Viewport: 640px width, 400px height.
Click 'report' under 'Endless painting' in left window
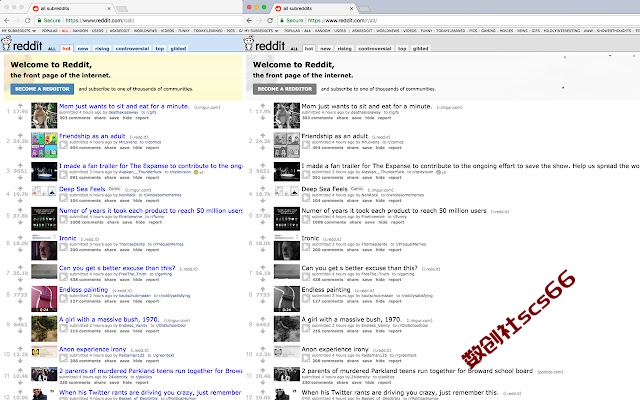(152, 301)
